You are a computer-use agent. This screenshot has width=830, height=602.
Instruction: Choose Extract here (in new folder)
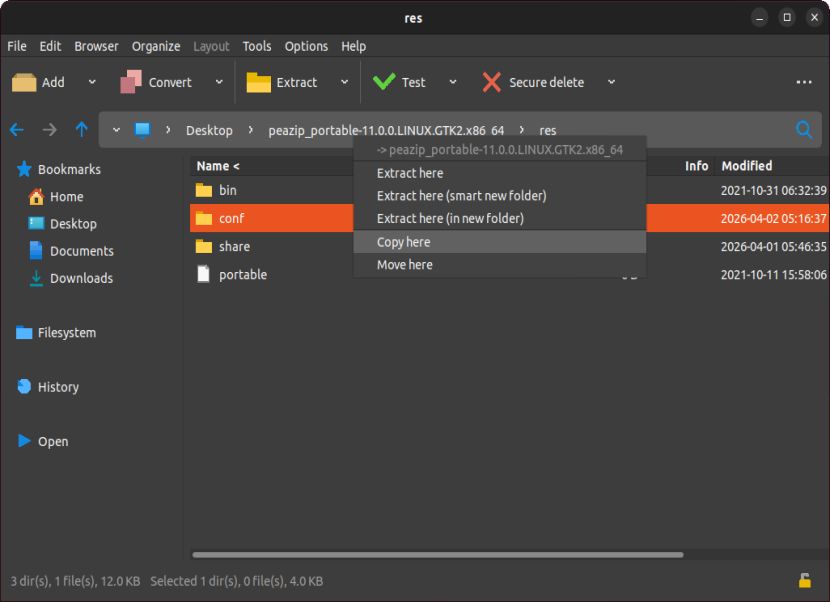tap(500, 219)
